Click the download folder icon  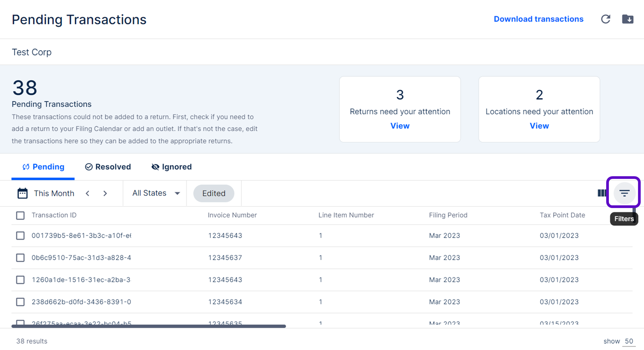[627, 19]
